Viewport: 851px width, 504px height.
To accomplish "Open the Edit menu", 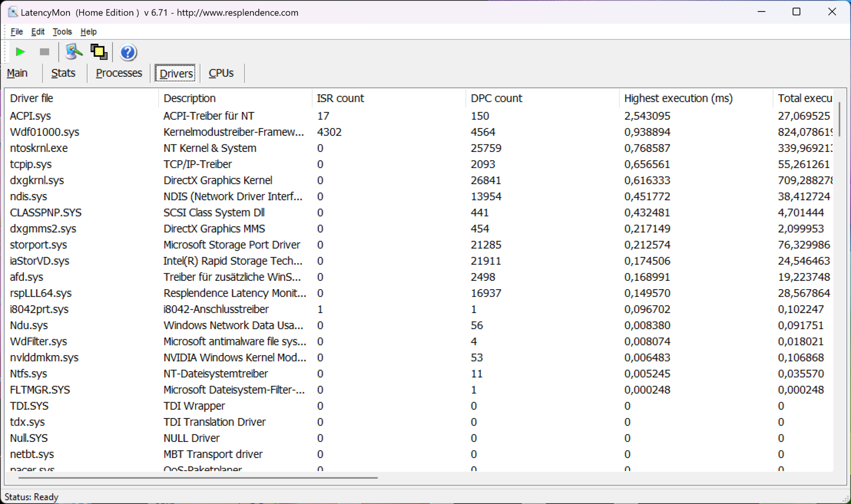I will pos(38,31).
